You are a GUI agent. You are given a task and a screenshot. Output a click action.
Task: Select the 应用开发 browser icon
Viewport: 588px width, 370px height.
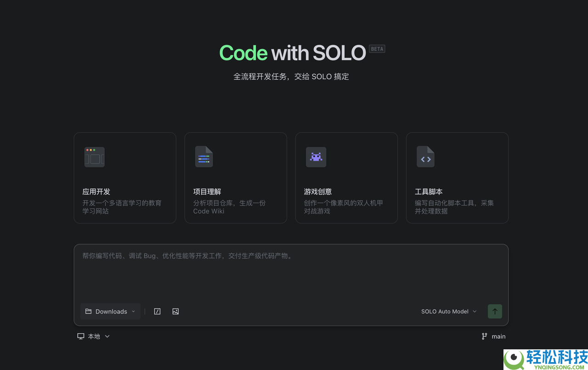pos(94,157)
